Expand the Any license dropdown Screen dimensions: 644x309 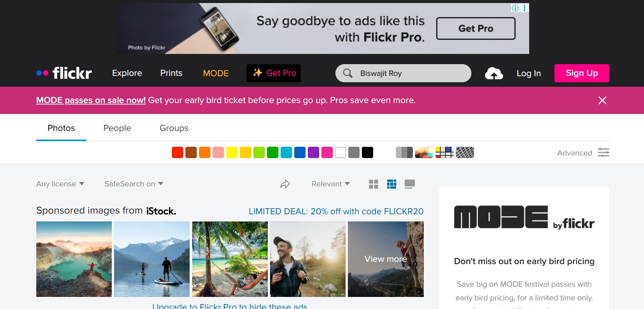(x=60, y=184)
